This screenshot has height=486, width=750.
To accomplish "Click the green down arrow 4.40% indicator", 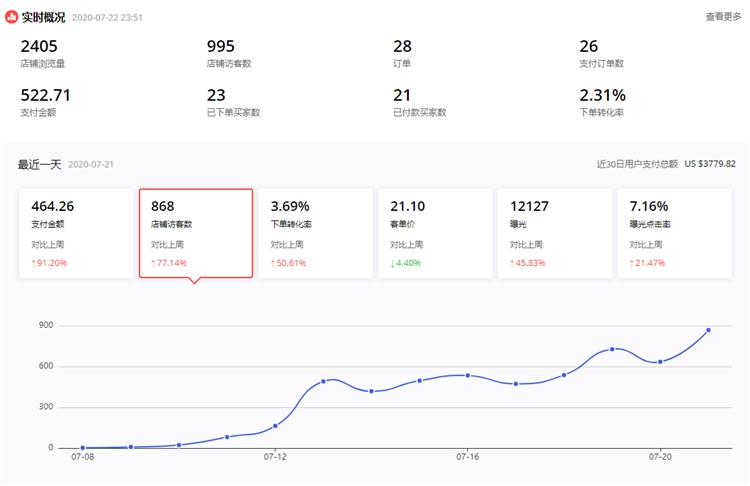I will coord(405,263).
